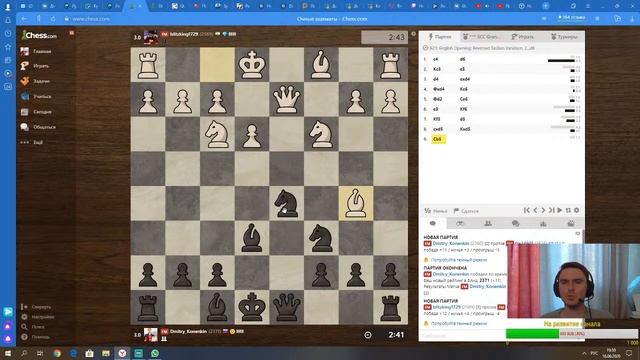Offer a draw with the Ничья button
Screen dimensions: 640x360
436,211
